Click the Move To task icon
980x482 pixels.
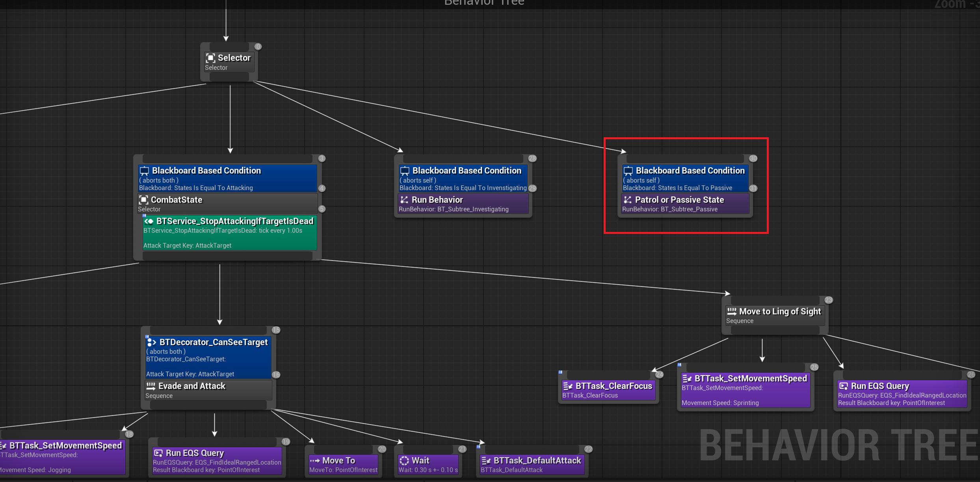click(x=314, y=461)
